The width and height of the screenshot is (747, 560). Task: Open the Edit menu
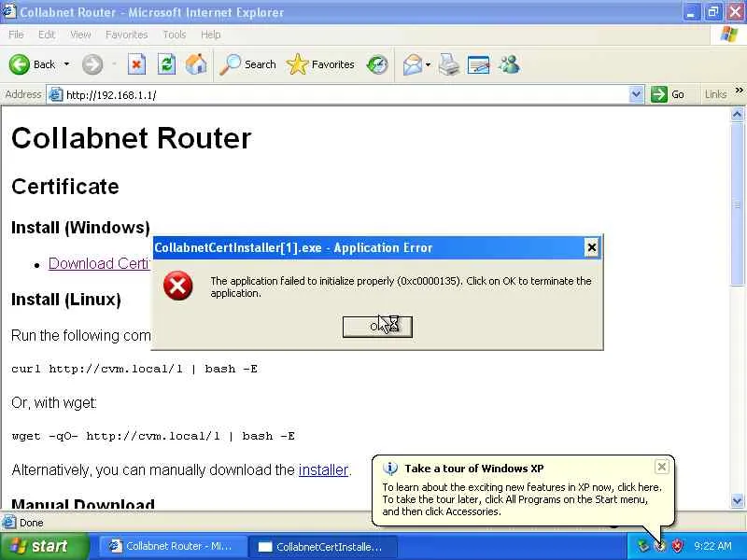click(46, 35)
